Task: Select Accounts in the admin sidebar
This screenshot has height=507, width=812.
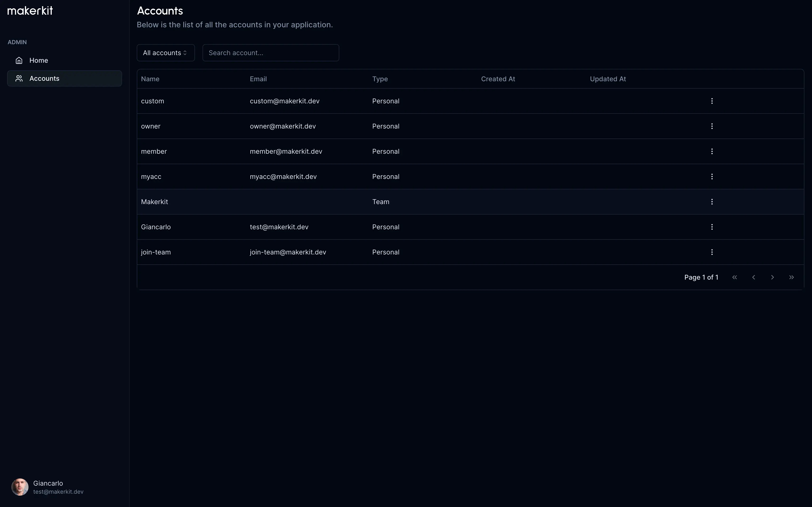Action: (x=44, y=78)
